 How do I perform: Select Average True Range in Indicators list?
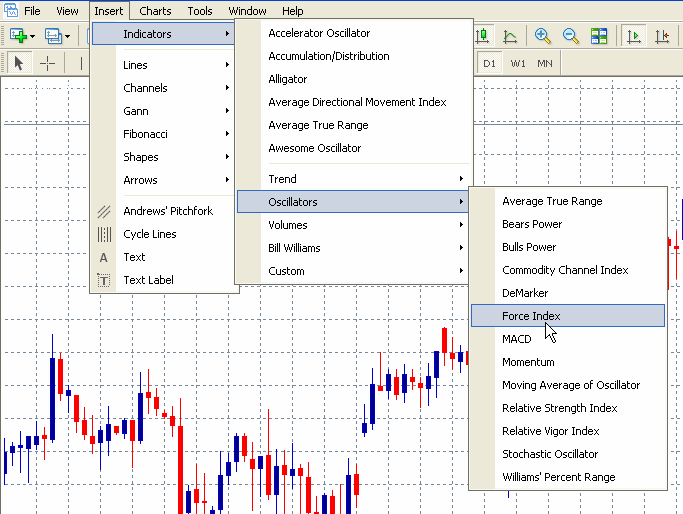point(353,125)
